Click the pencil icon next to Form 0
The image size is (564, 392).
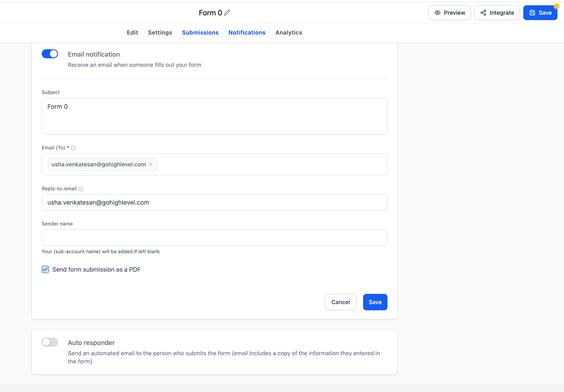pos(227,12)
